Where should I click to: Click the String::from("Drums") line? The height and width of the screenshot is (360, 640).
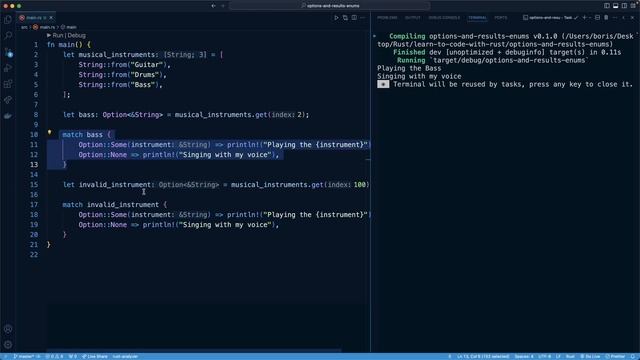pos(122,75)
